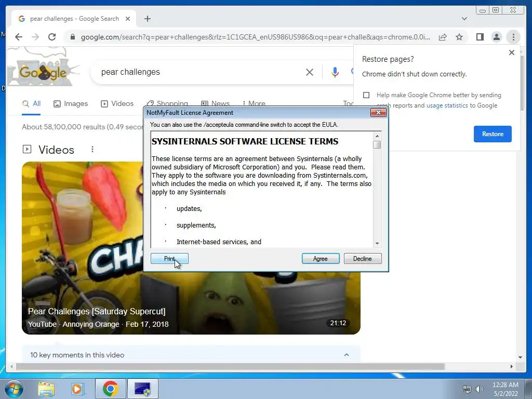Open the usage statistics link
The image size is (532, 399).
click(447, 105)
